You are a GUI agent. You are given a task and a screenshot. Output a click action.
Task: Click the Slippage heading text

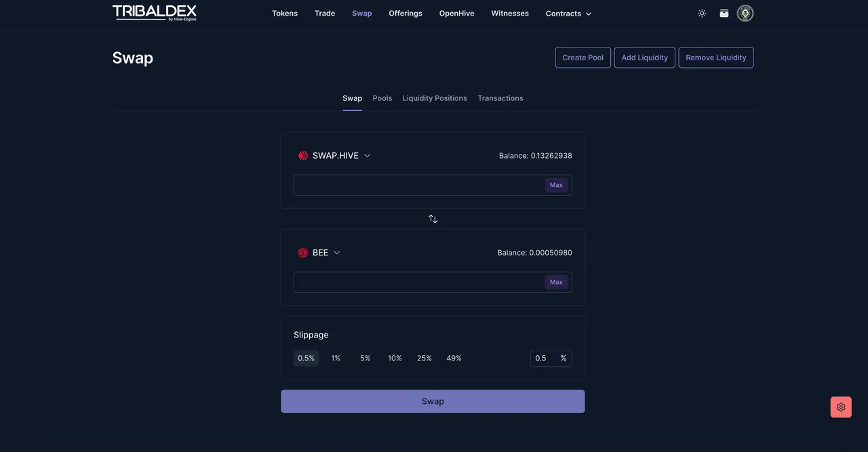point(311,335)
